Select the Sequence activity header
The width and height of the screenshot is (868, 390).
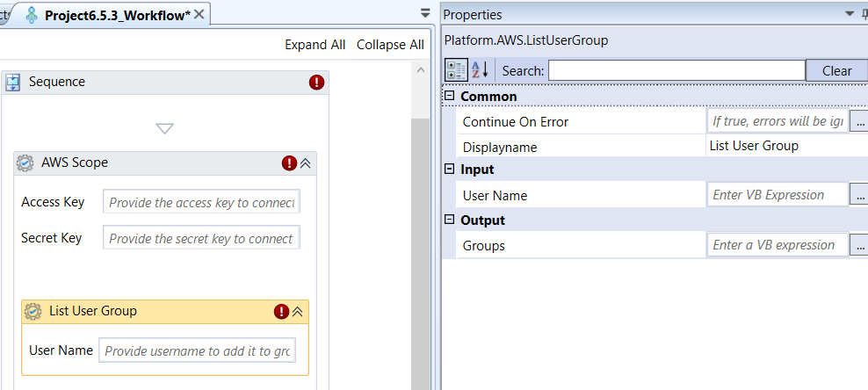coord(165,83)
